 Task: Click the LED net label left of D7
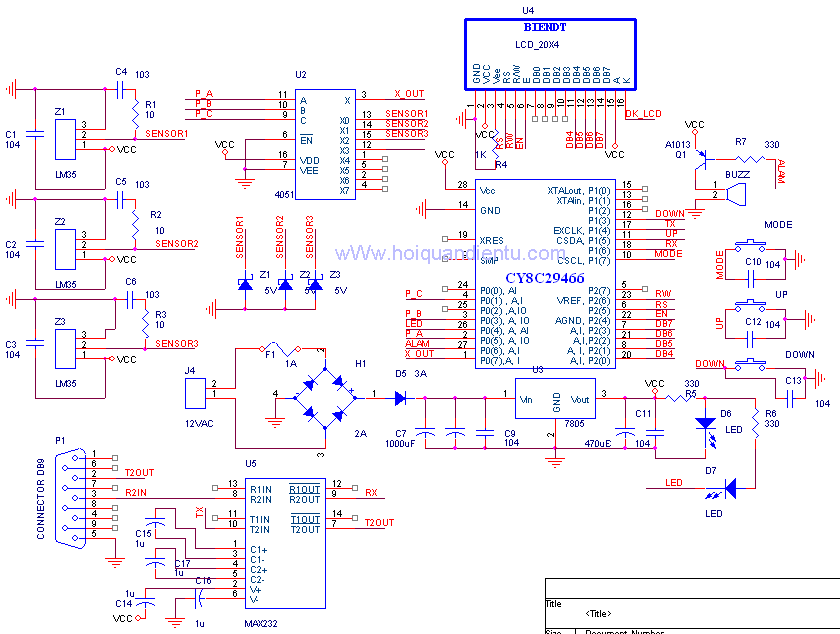pyautogui.click(x=674, y=483)
